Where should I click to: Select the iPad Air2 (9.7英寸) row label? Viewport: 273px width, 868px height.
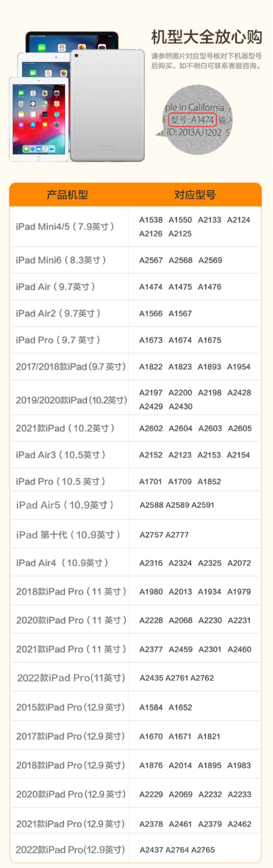click(x=58, y=313)
